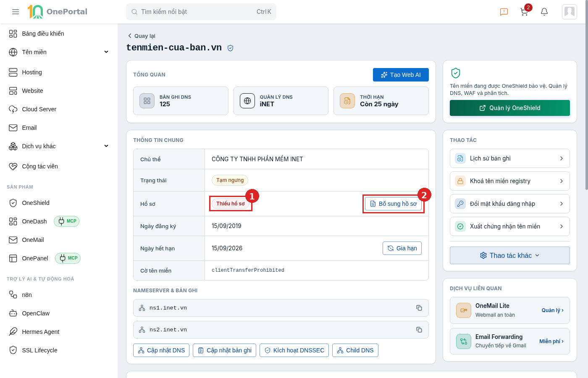588x378 pixels.
Task: Focus the Tìm kiếm nổi bật search field
Action: tap(201, 12)
